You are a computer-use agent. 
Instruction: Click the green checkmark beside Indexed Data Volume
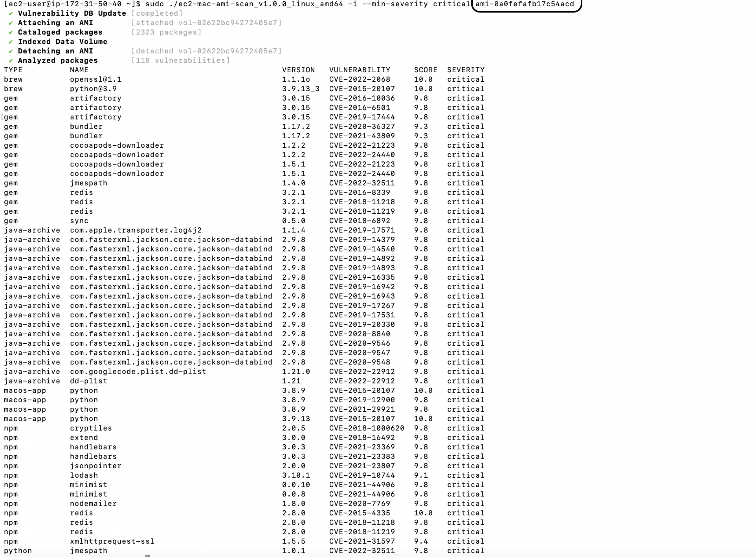click(11, 42)
